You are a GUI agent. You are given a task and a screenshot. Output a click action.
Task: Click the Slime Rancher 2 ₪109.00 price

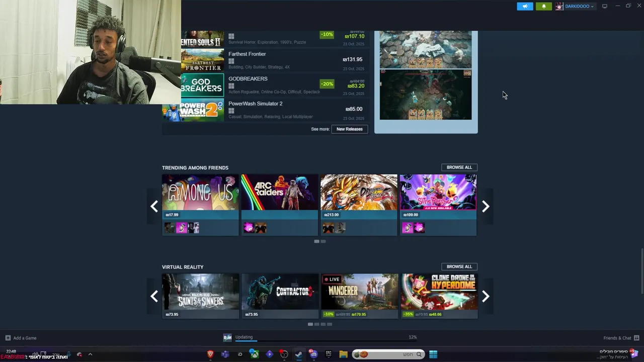click(x=411, y=215)
